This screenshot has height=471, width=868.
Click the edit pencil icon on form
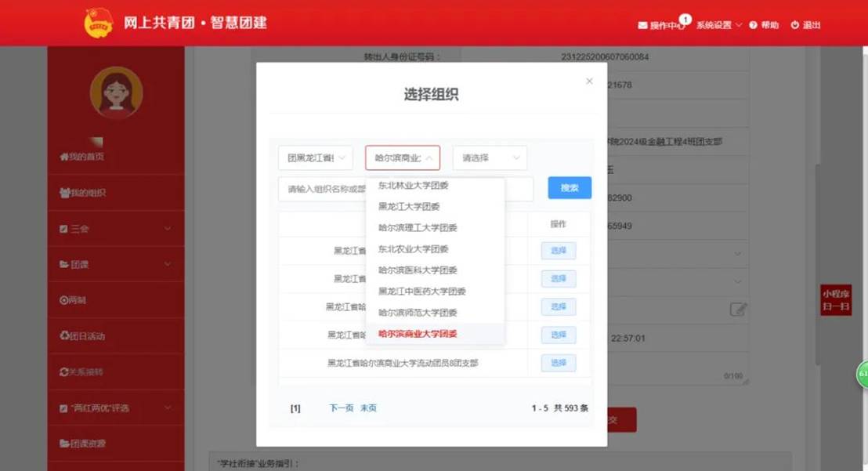[737, 309]
